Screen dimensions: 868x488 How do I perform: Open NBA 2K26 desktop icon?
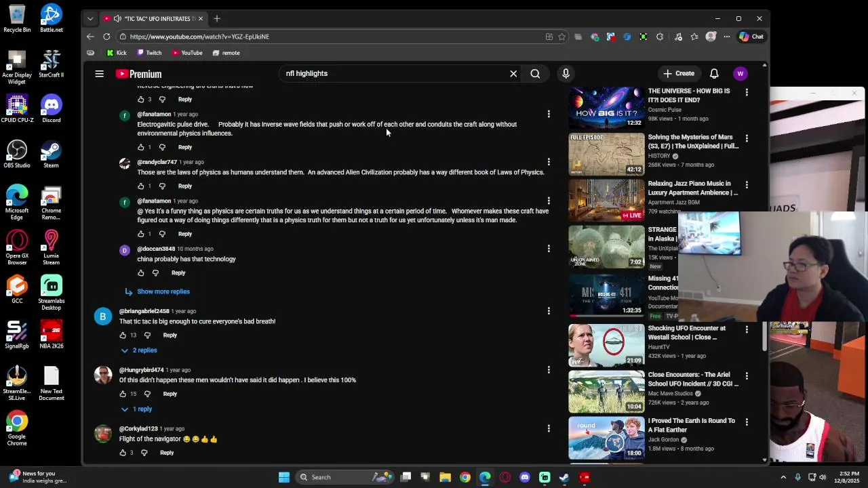[51, 334]
